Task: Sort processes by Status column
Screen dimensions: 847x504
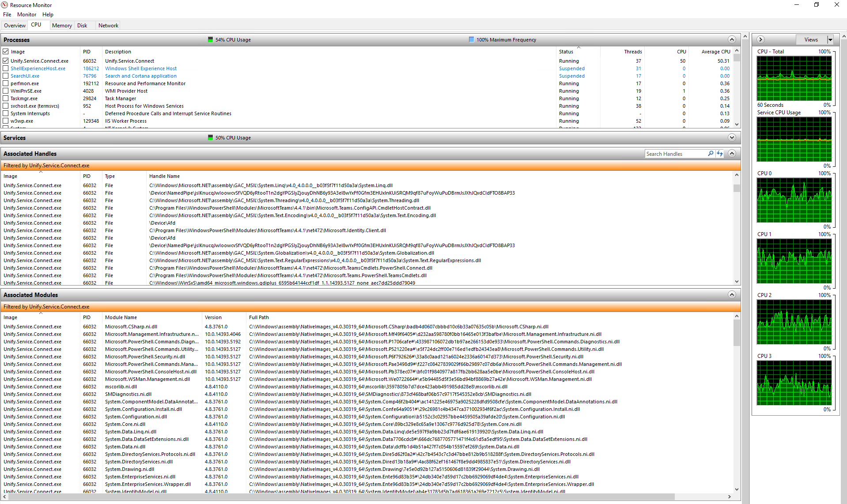Action: [578, 52]
